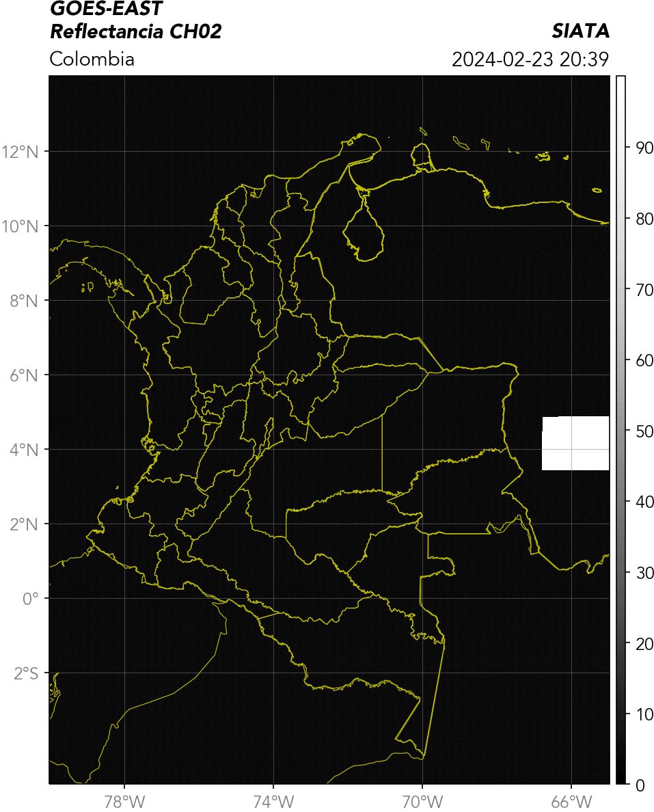The image size is (654, 812).
Task: Click the 74°W longitude label
Action: (x=273, y=802)
